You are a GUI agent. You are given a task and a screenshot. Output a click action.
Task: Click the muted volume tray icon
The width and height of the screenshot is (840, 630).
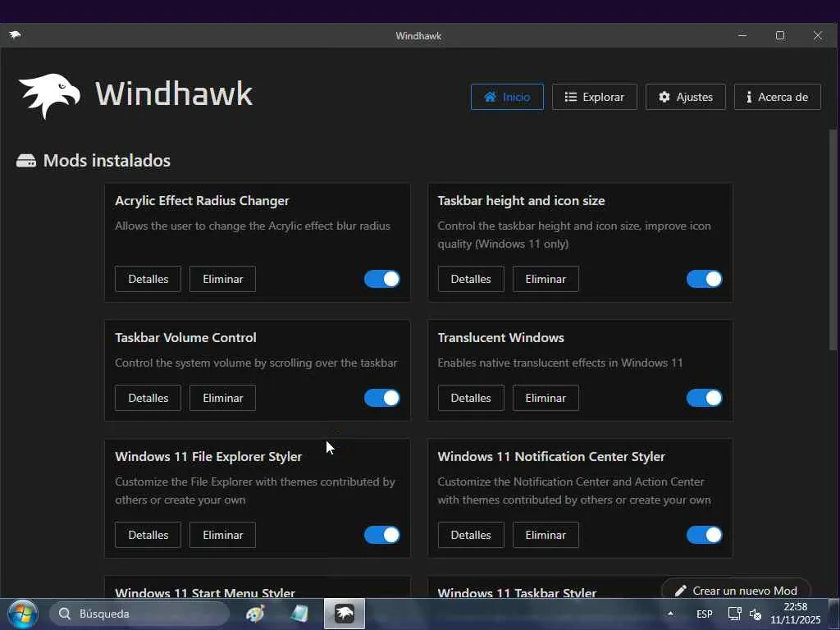tap(756, 614)
